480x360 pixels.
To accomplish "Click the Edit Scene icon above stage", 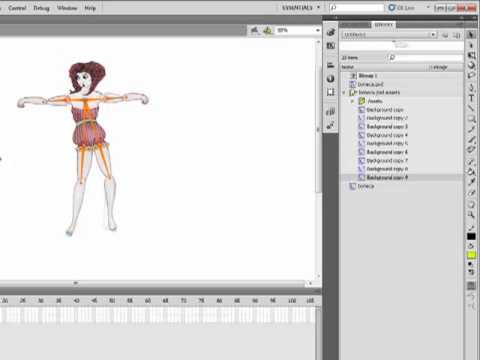I will point(255,30).
